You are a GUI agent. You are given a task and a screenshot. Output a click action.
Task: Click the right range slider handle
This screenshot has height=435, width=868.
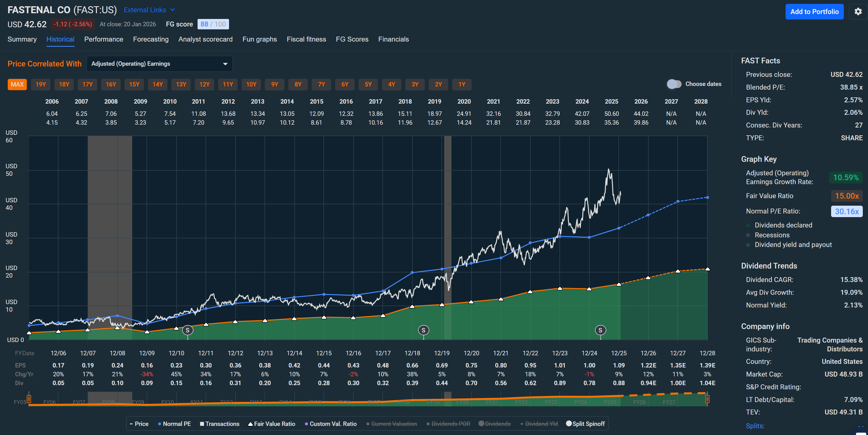pos(707,399)
